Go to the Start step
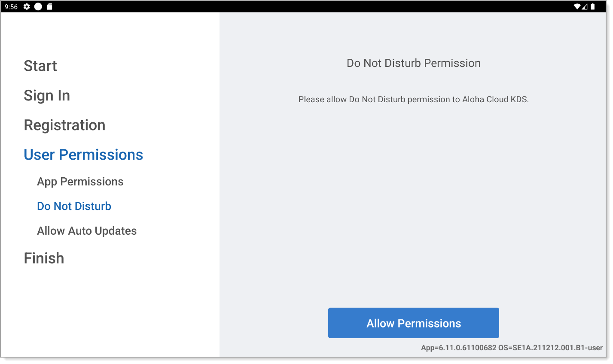Image resolution: width=613 pixels, height=364 pixels. click(40, 66)
